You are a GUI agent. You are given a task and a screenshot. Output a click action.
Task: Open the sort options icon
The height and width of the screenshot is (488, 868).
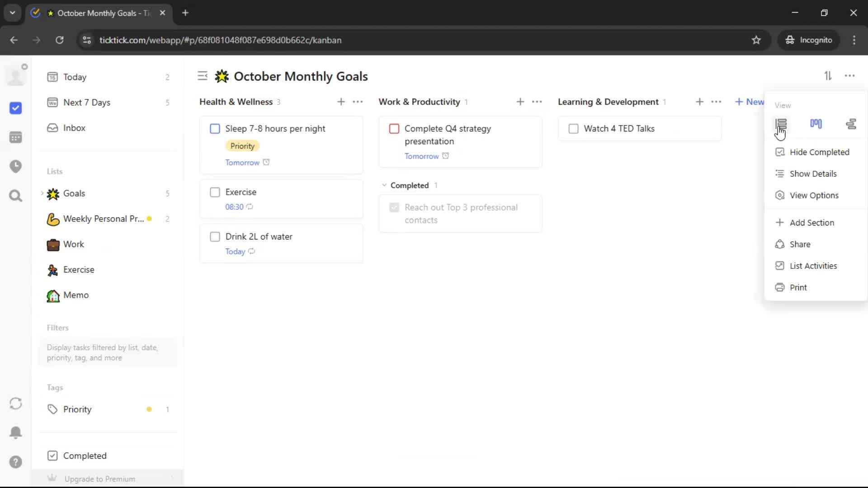827,76
